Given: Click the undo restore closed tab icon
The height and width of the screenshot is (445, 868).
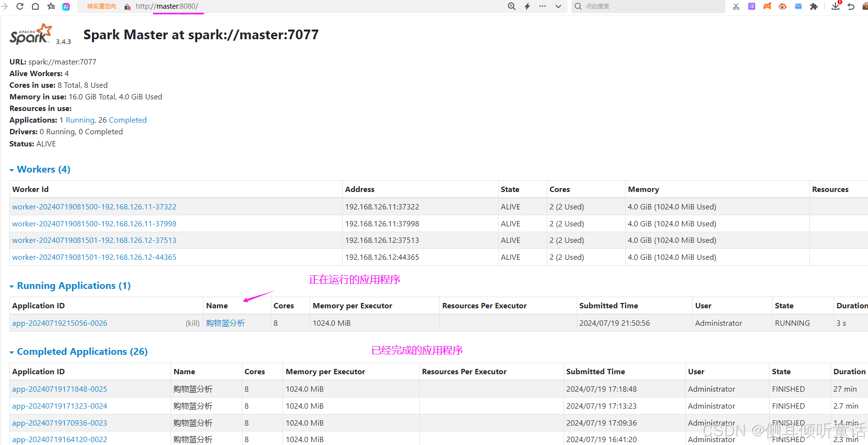Looking at the screenshot, I should click(x=852, y=6).
